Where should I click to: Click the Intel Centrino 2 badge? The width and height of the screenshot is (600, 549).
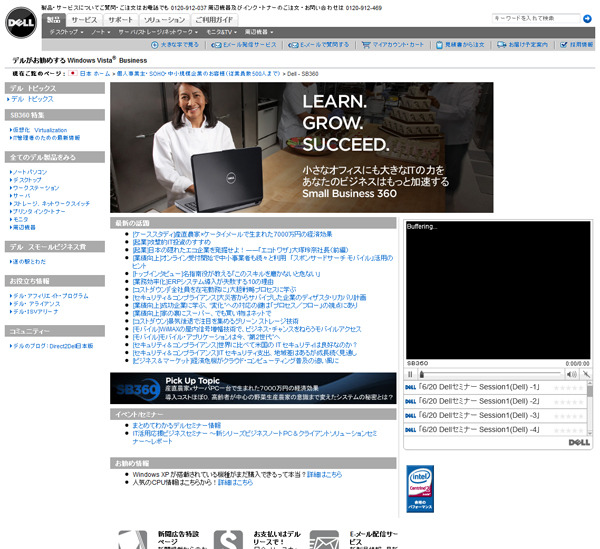(x=420, y=489)
